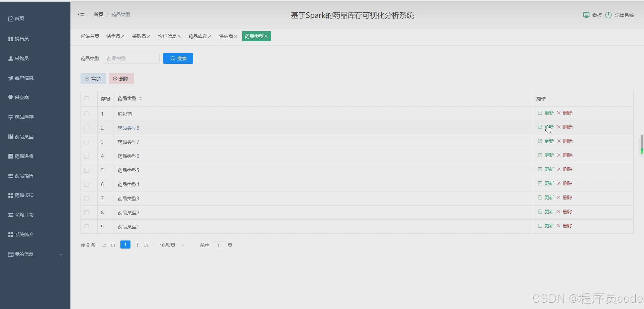Click the red 删除 batch button
Screen dimensions: 644x309
click(x=121, y=79)
